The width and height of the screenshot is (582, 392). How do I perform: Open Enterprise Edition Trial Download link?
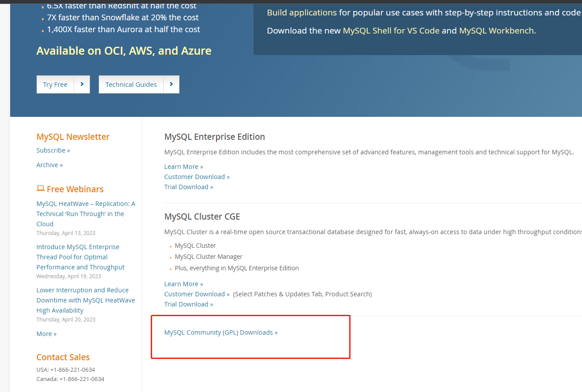(189, 187)
